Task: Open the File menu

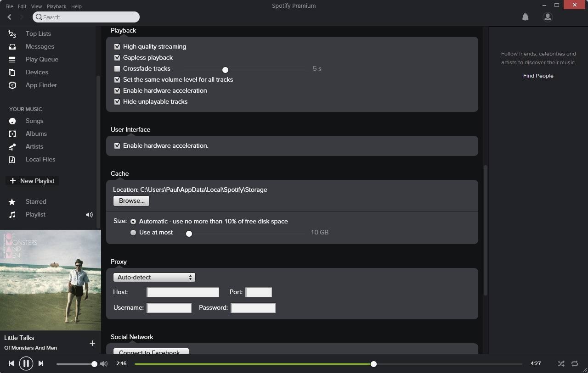Action: coord(9,6)
